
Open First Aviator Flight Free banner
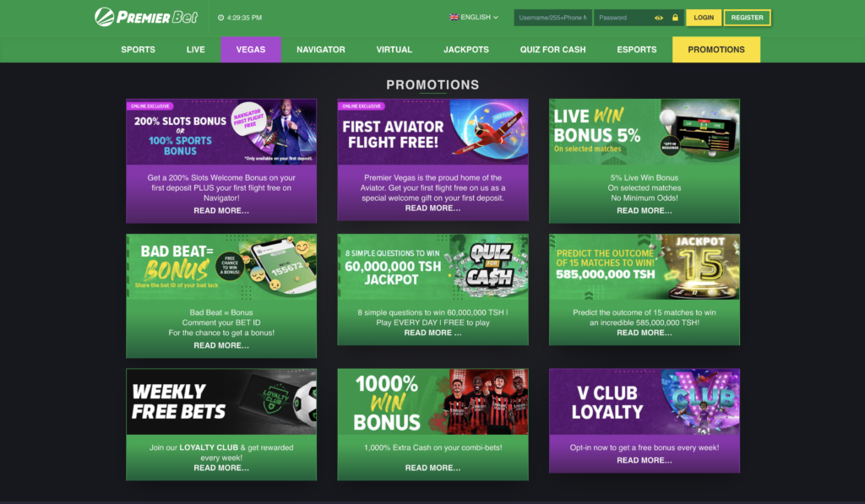[x=433, y=132]
